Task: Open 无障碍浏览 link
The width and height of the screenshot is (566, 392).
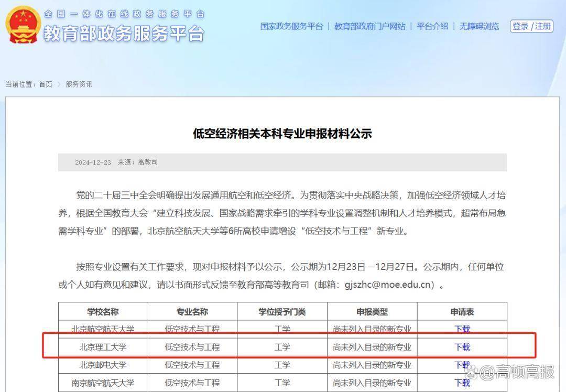Action: click(478, 26)
